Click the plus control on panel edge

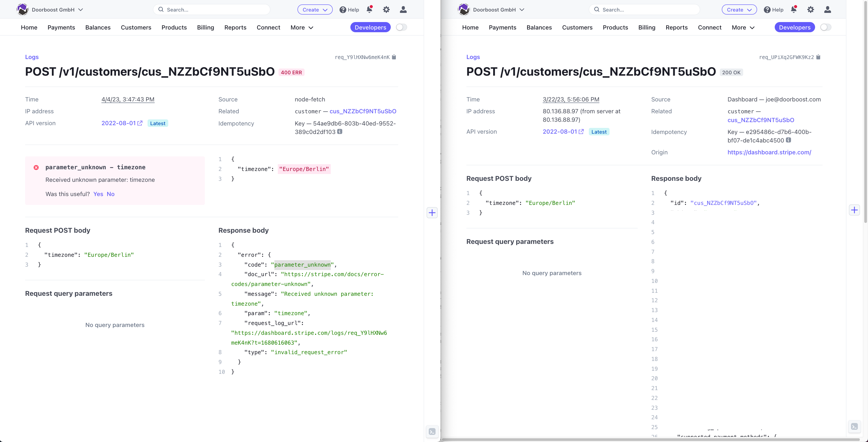(x=431, y=213)
